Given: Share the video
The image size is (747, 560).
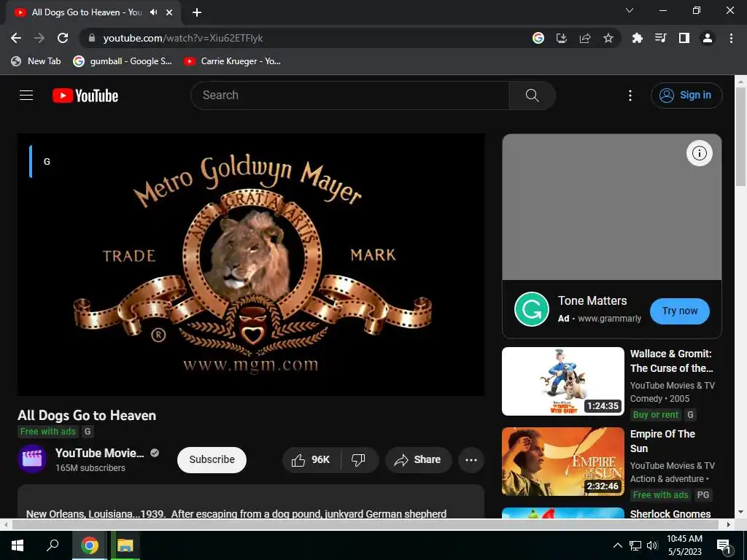Looking at the screenshot, I should pyautogui.click(x=418, y=459).
